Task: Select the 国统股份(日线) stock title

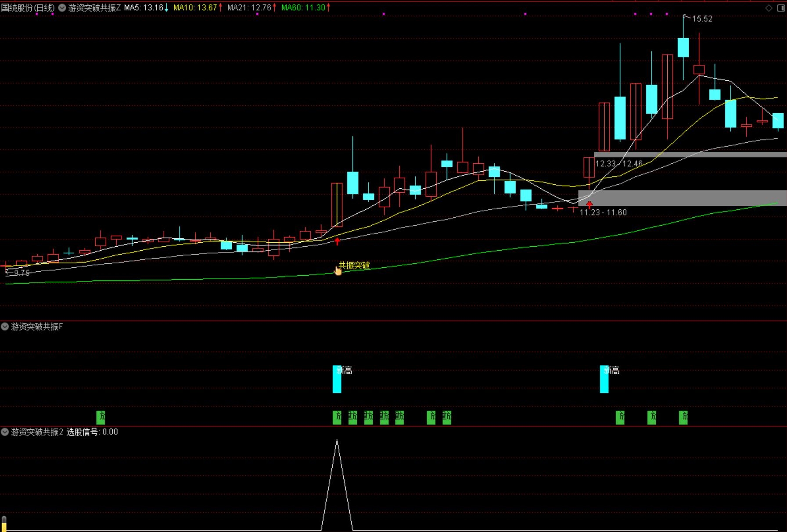Action: coord(28,8)
